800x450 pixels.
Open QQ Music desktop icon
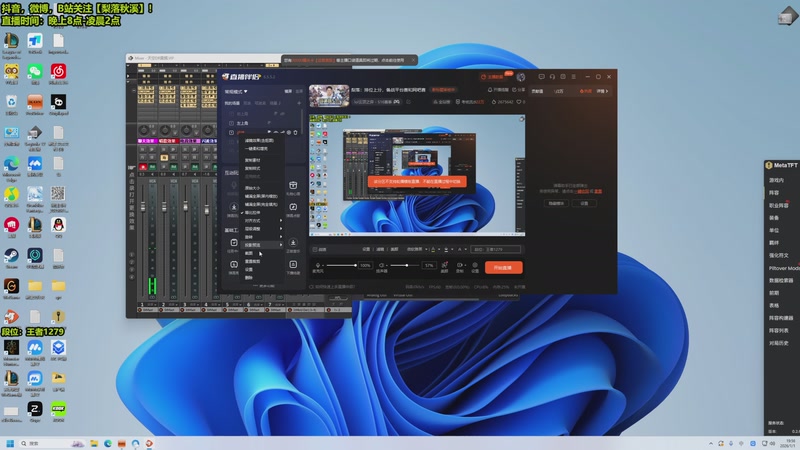point(11,194)
